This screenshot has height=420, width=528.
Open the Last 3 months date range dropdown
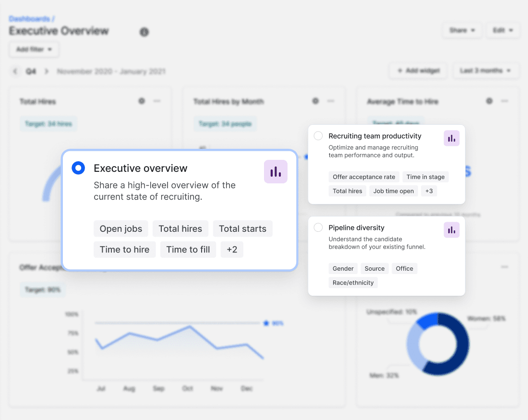[x=486, y=71]
